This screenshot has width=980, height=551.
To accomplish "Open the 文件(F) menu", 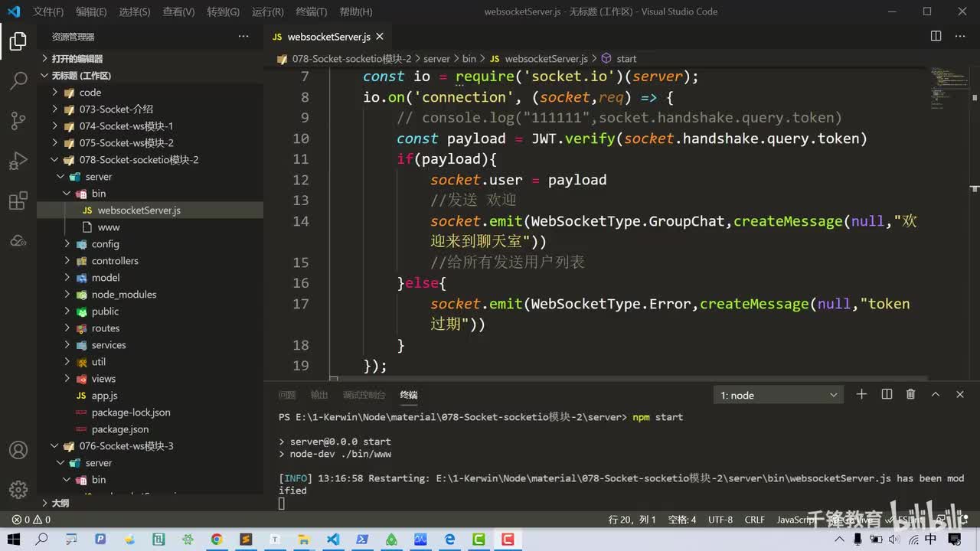I will pos(48,12).
